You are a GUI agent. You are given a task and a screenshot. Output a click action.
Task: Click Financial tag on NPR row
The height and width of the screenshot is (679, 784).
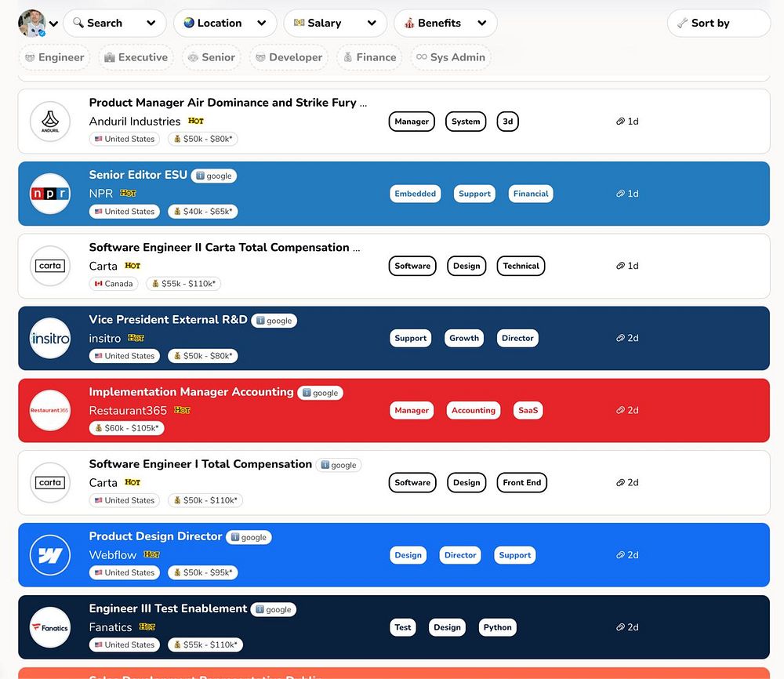click(531, 194)
